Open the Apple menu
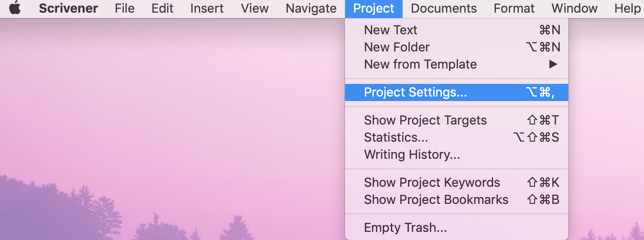Viewport: 644px width, 240px height. pyautogui.click(x=15, y=8)
